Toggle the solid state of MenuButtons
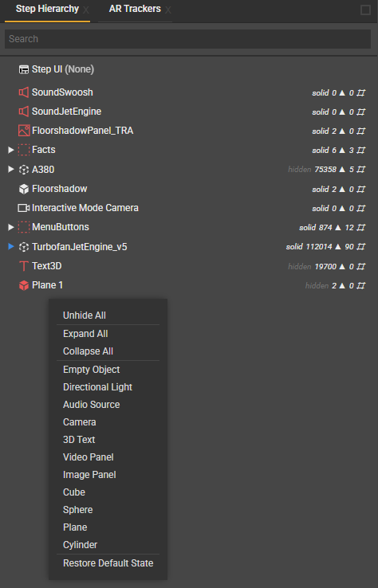This screenshot has width=378, height=588. point(308,227)
